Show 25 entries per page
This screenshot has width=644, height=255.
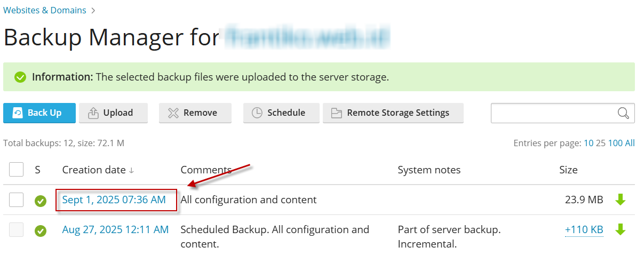601,143
